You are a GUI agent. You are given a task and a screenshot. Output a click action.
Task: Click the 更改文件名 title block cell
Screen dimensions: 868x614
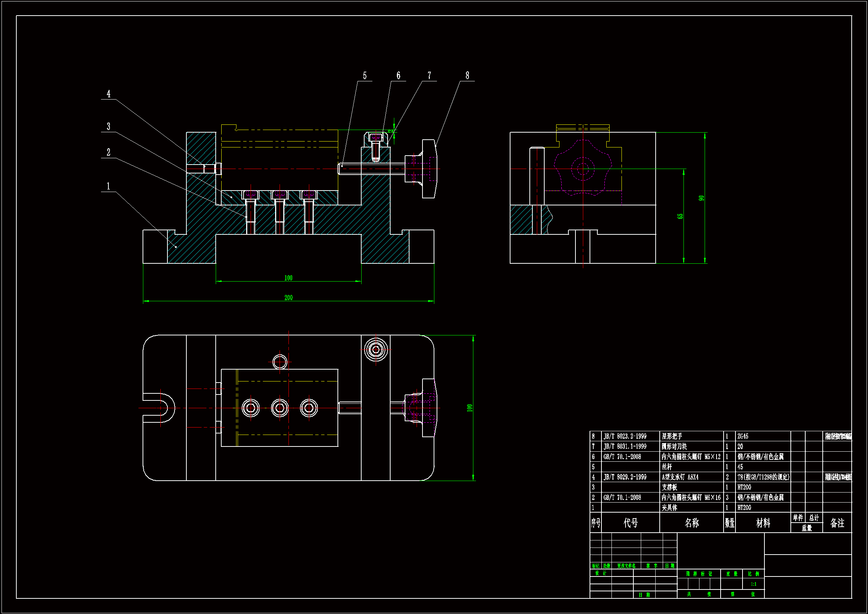pos(626,566)
